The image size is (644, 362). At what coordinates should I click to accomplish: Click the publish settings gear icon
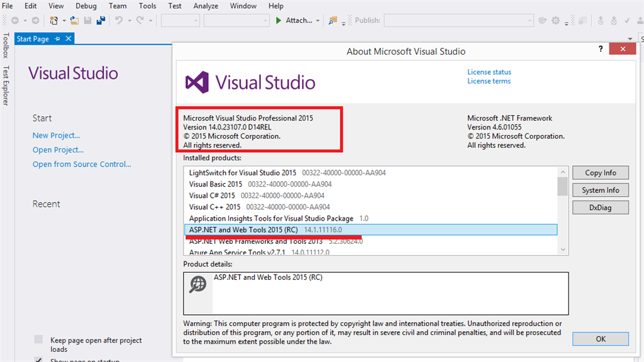555,21
